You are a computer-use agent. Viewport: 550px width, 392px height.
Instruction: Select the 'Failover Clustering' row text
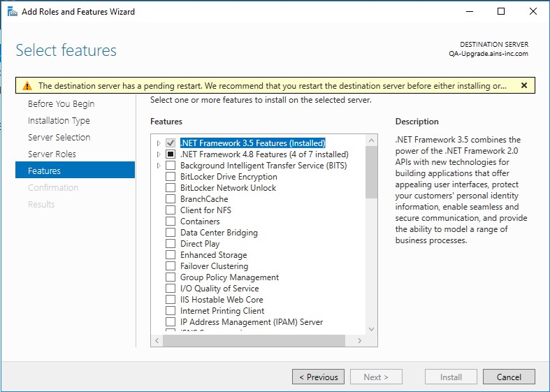(x=215, y=266)
